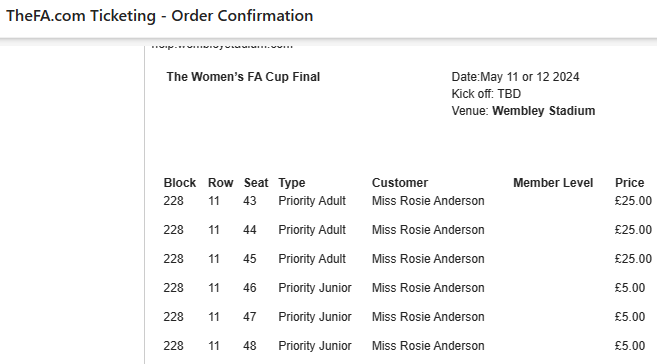Click the Block column header
The image size is (657, 364).
click(180, 183)
